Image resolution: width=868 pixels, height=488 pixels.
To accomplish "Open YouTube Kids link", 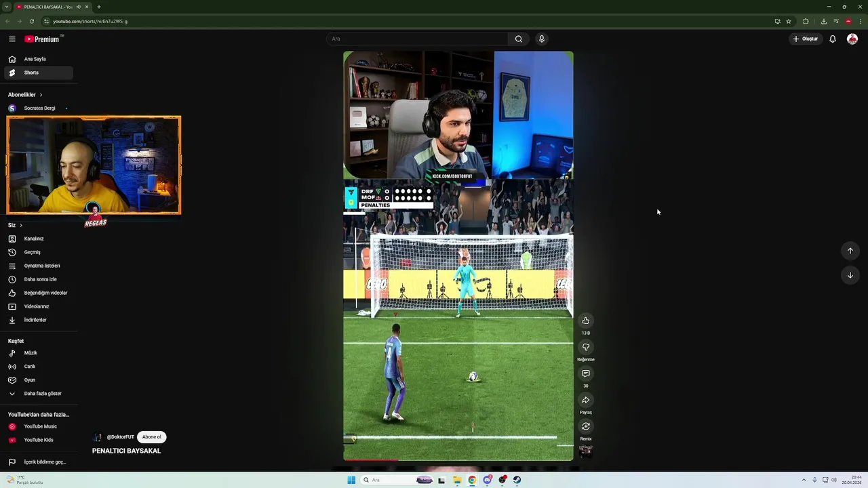I will (x=38, y=440).
